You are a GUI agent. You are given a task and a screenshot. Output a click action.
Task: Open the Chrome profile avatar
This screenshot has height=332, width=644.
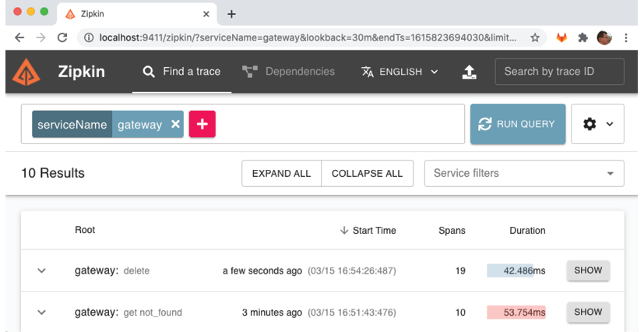point(604,38)
